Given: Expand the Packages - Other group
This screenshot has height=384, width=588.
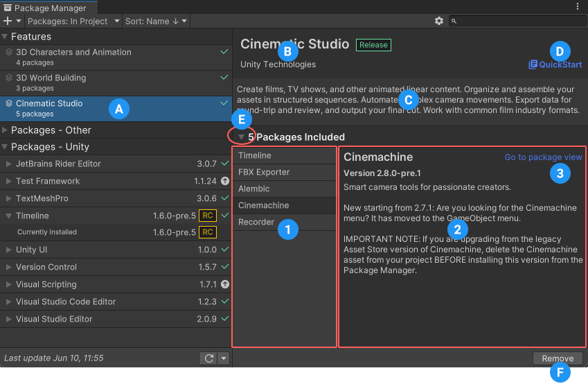Looking at the screenshot, I should pyautogui.click(x=6, y=130).
